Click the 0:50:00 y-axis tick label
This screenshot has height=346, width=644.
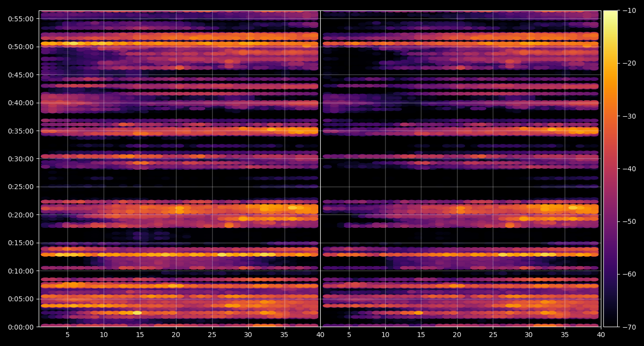coord(21,47)
